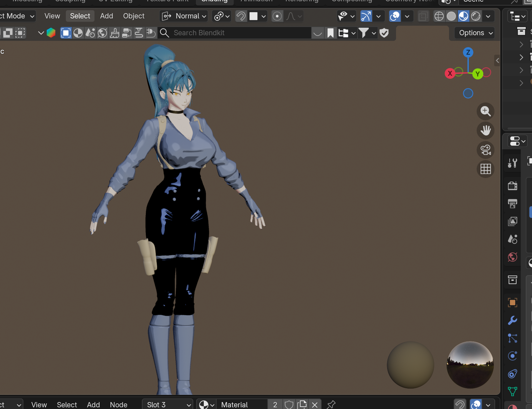Open the BlenderKit filter funnel dropdown
Image resolution: width=532 pixels, height=409 pixels.
click(367, 33)
